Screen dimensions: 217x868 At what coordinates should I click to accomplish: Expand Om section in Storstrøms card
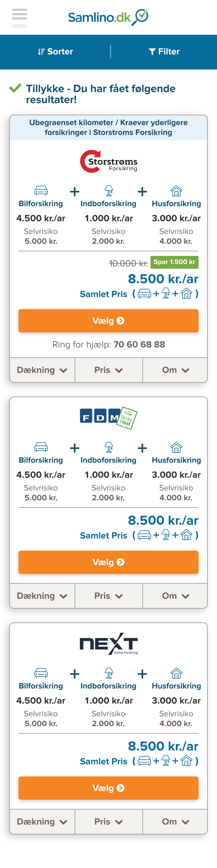(175, 370)
